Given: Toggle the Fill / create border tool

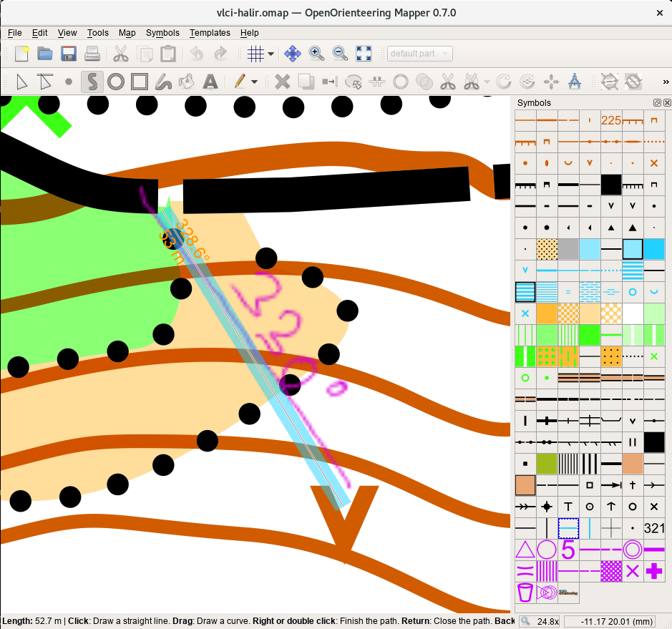Looking at the screenshot, I should click(x=354, y=82).
